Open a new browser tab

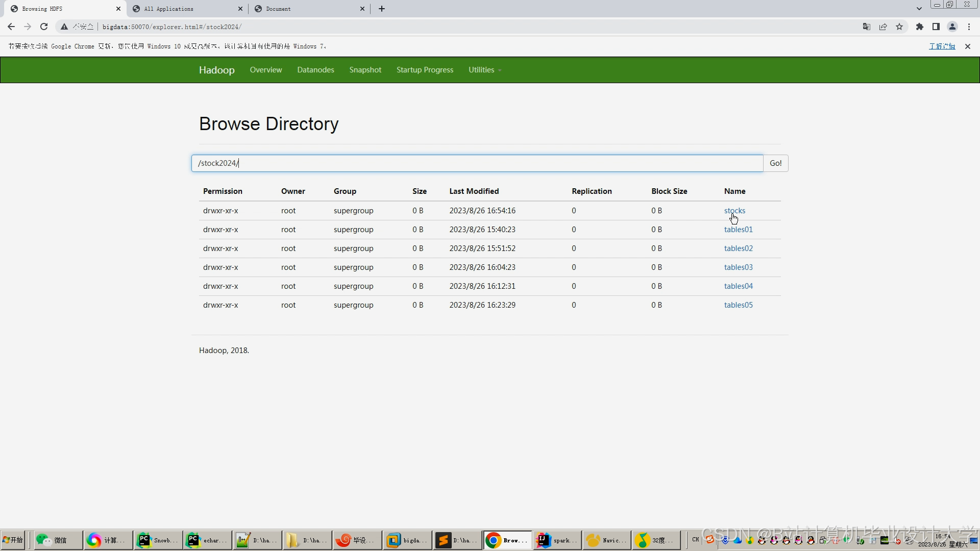[382, 9]
